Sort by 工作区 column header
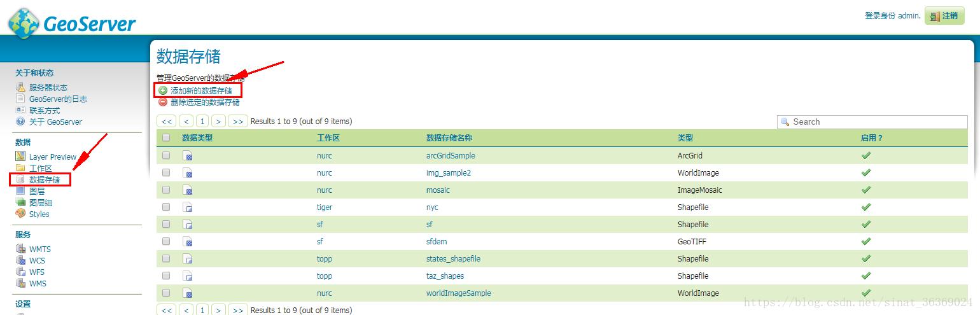The height and width of the screenshot is (315, 980). coord(328,137)
